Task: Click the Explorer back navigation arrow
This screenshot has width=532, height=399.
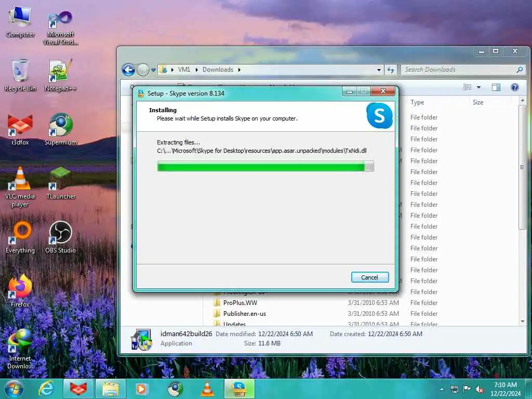Action: tap(128, 70)
